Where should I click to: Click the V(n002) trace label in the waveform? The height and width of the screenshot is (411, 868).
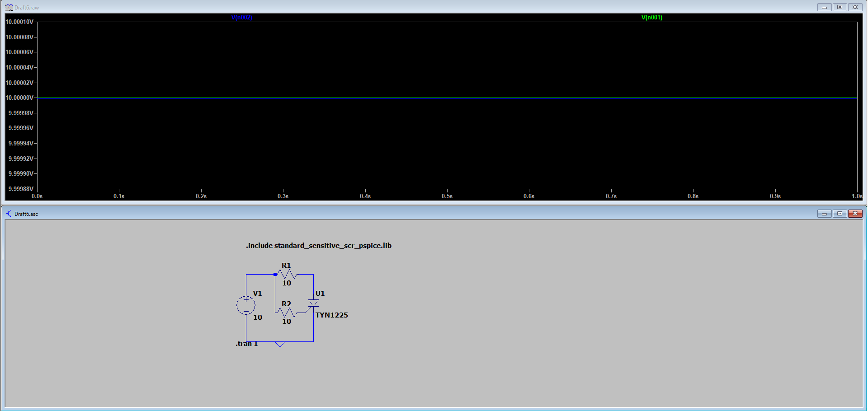click(x=242, y=18)
